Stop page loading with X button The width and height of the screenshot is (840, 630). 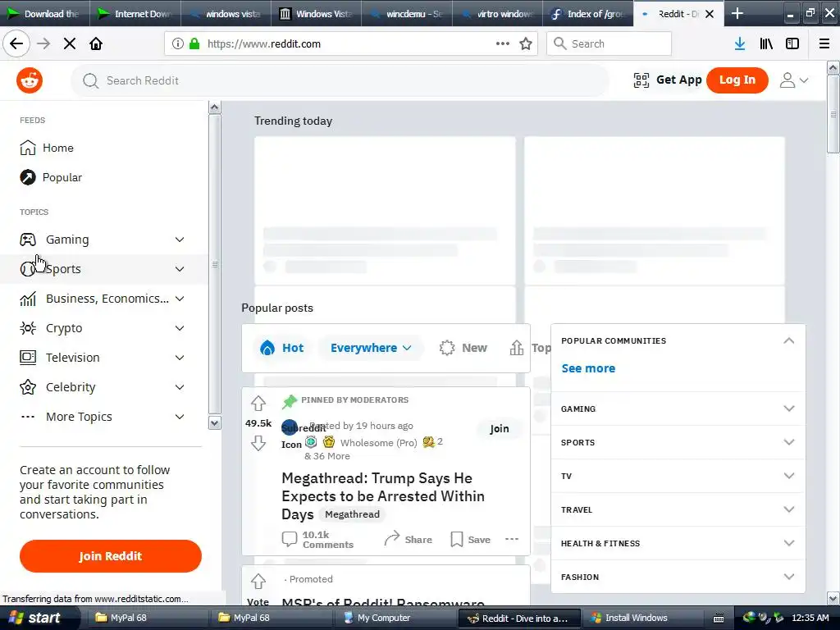click(70, 43)
